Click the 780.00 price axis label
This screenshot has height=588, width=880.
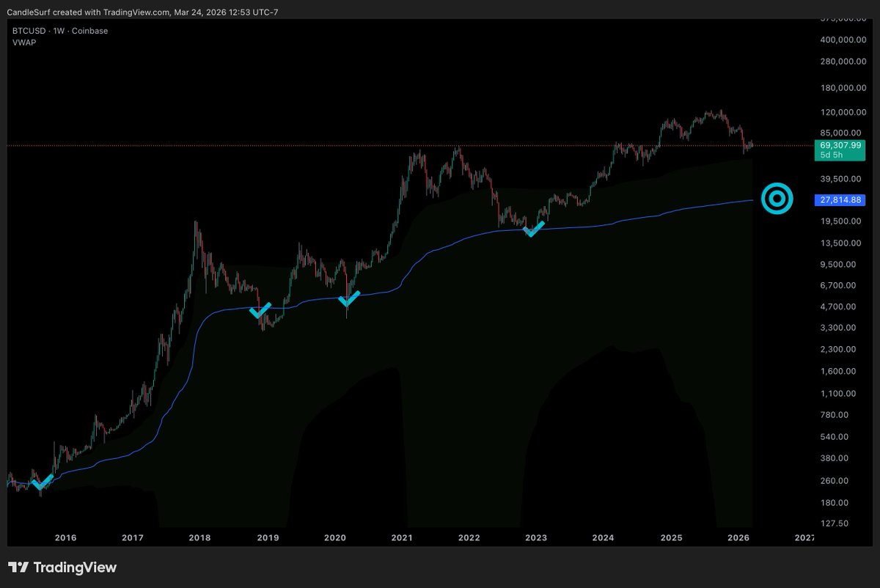click(833, 415)
